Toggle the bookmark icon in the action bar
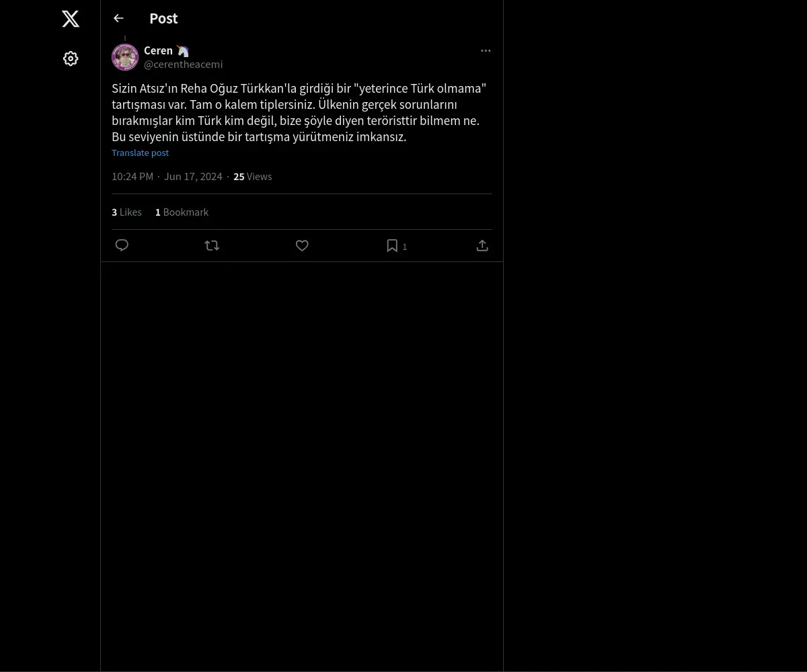The height and width of the screenshot is (672, 807). point(392,245)
